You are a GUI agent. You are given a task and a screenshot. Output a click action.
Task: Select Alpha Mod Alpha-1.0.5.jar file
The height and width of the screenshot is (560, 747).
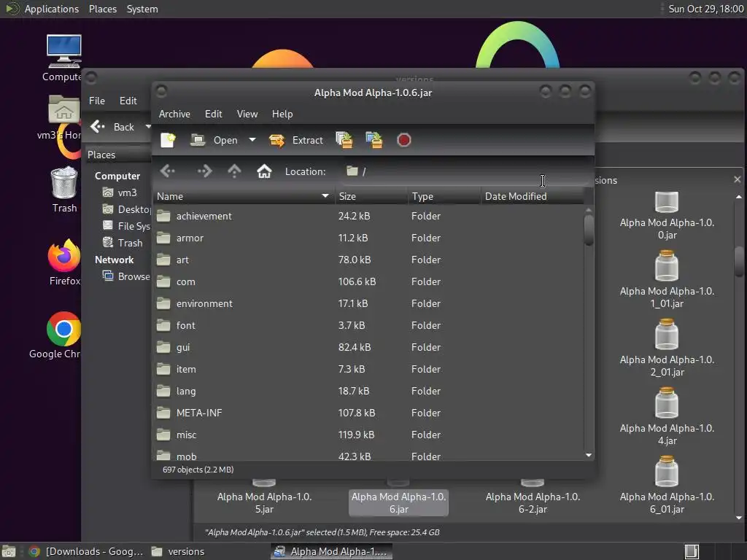point(264,499)
